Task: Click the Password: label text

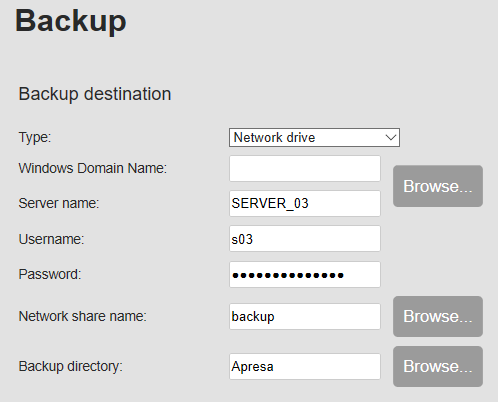Action: (x=50, y=274)
